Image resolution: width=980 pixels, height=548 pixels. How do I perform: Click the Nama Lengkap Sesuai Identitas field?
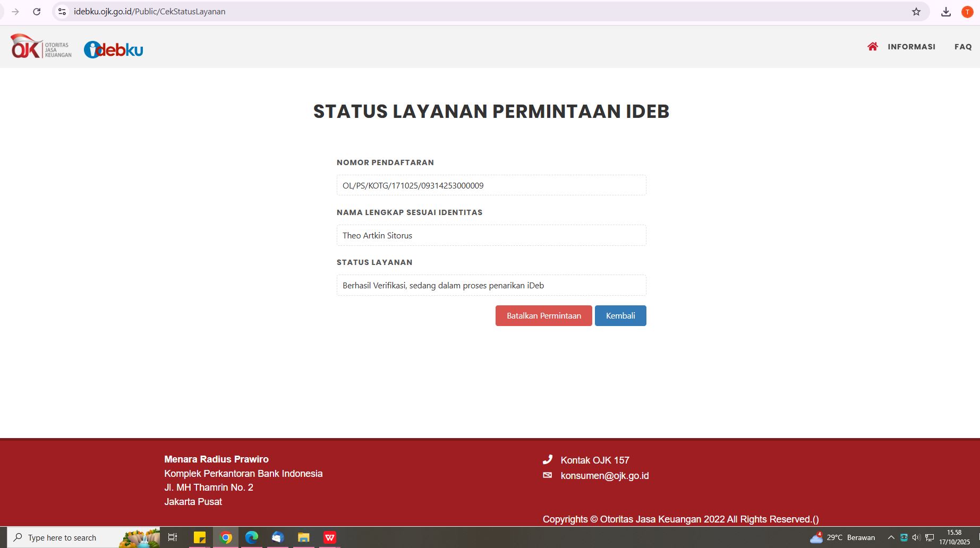[x=491, y=235]
